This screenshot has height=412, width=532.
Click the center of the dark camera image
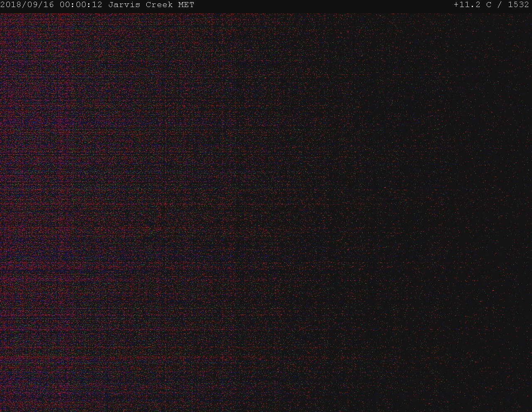pyautogui.click(x=266, y=212)
